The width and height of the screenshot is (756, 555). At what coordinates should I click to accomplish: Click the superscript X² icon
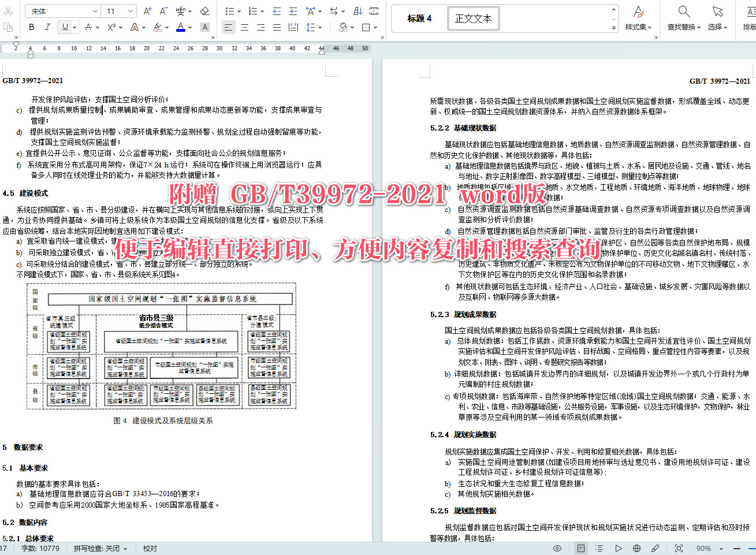pos(112,27)
